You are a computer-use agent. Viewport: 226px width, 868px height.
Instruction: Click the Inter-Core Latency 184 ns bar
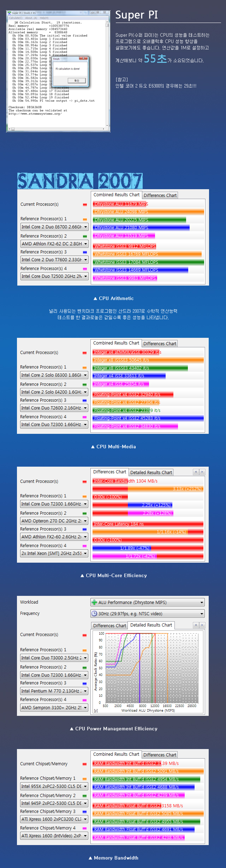(148, 524)
